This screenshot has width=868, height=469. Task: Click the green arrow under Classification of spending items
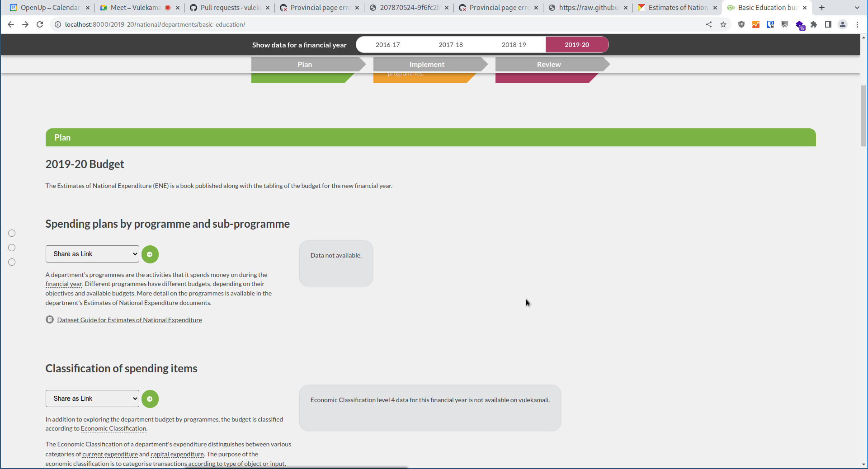(150, 399)
